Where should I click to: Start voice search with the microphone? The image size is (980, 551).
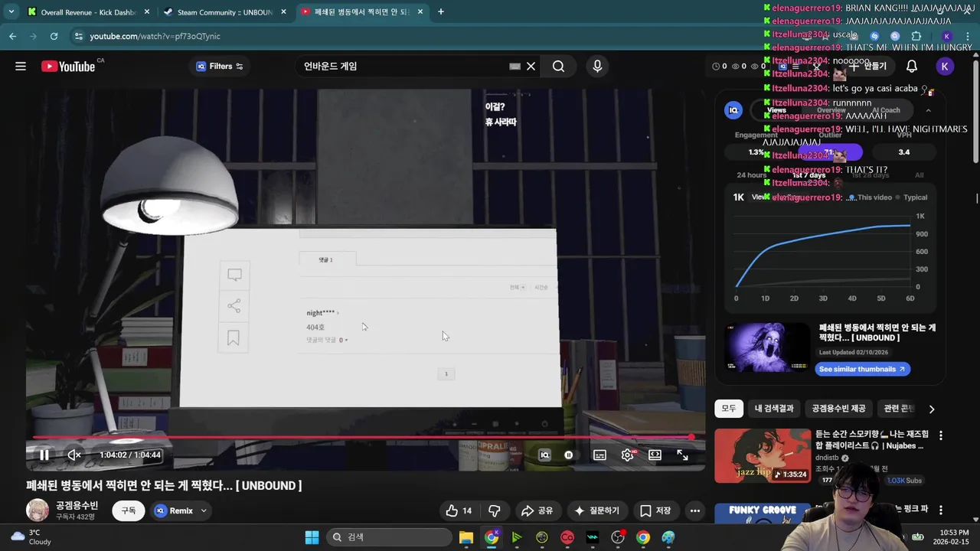(x=597, y=67)
